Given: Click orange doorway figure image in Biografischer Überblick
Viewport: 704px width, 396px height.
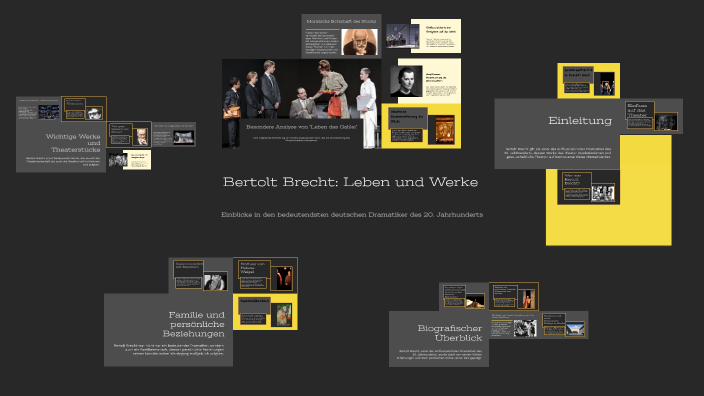Looking at the screenshot, I should 528,299.
